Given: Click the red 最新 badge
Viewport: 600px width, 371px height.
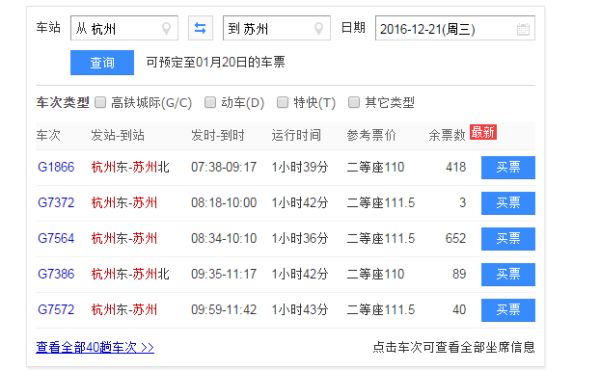Looking at the screenshot, I should pyautogui.click(x=483, y=132).
